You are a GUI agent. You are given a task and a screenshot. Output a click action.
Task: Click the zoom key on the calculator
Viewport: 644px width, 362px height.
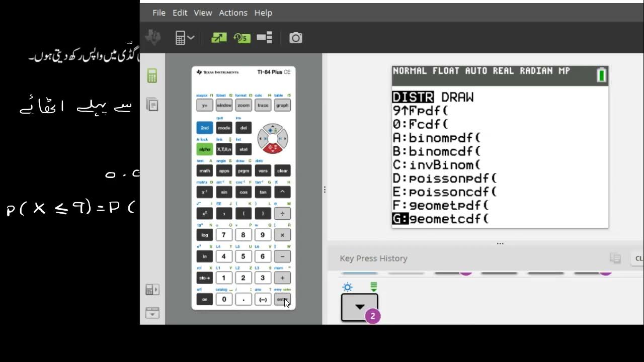(x=244, y=106)
